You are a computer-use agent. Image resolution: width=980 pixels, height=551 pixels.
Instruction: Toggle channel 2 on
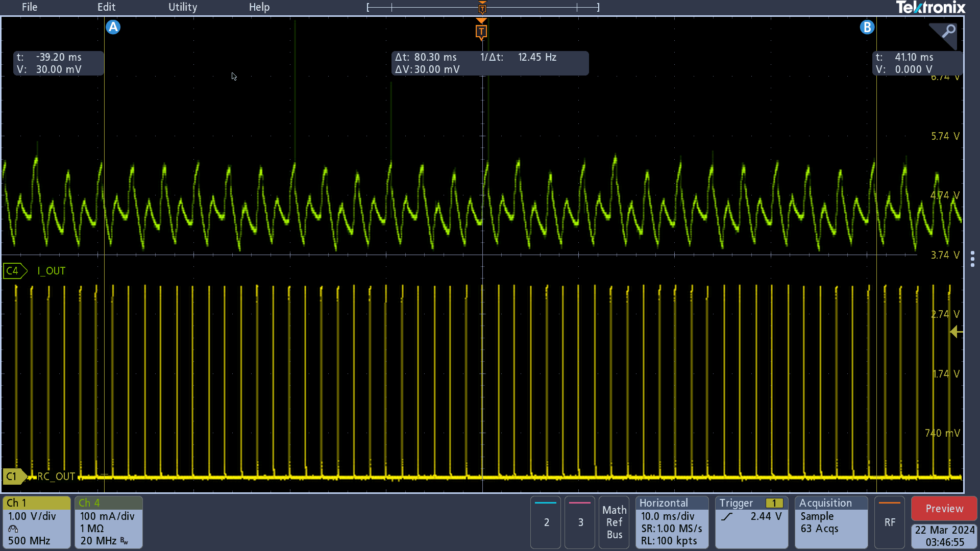[546, 522]
